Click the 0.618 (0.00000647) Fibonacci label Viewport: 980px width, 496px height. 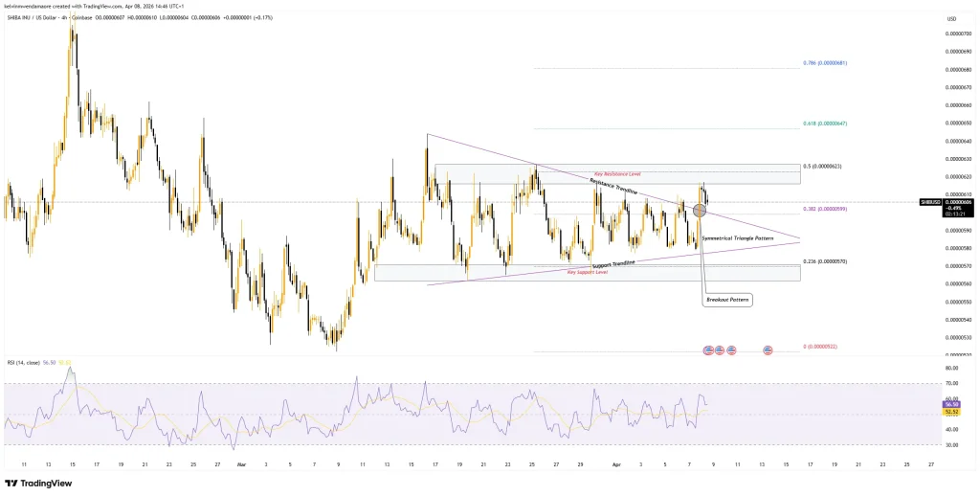(x=825, y=124)
